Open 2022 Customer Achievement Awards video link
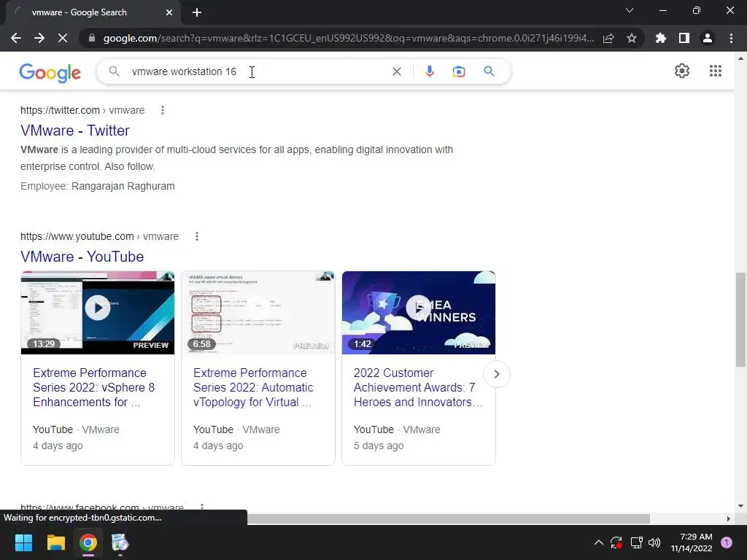The width and height of the screenshot is (747, 560). (x=418, y=388)
